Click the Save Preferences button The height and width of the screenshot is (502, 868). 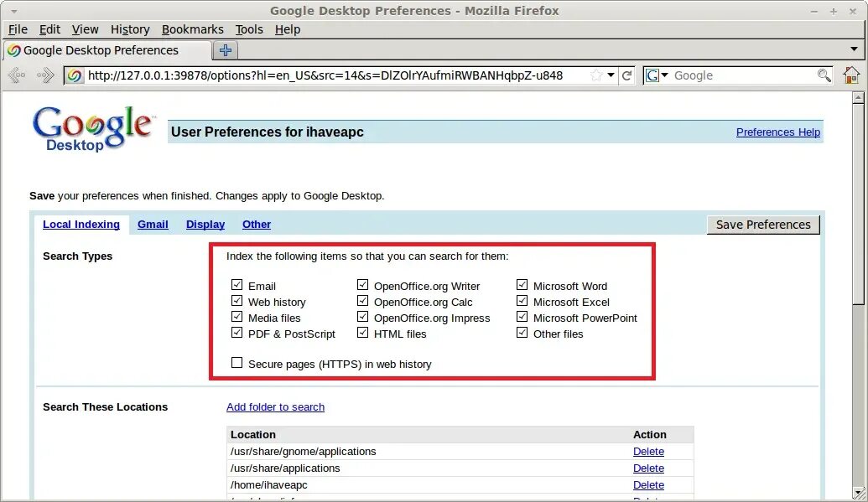[x=763, y=225]
